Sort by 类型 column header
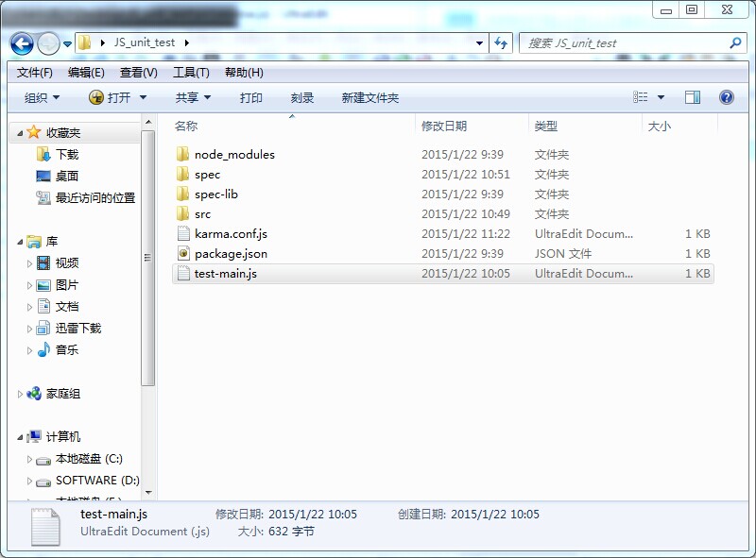Screen dimensions: 756x558 click(546, 127)
